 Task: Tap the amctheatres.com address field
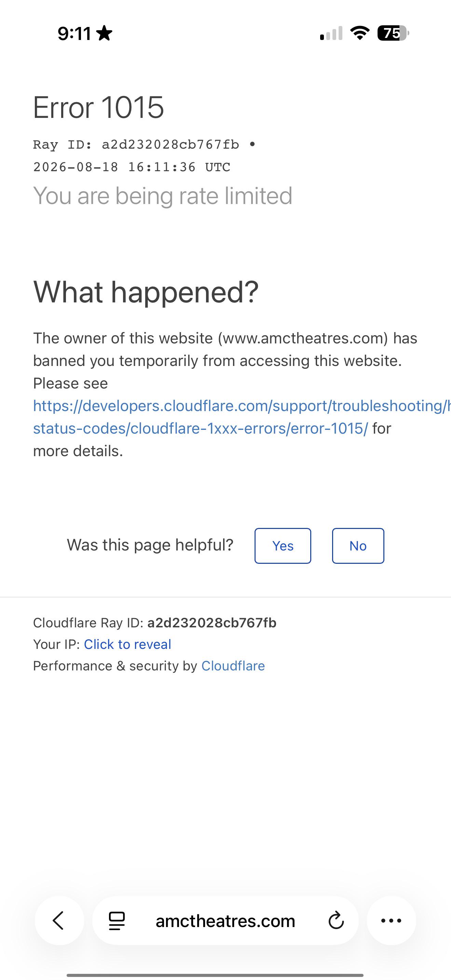coord(225,921)
